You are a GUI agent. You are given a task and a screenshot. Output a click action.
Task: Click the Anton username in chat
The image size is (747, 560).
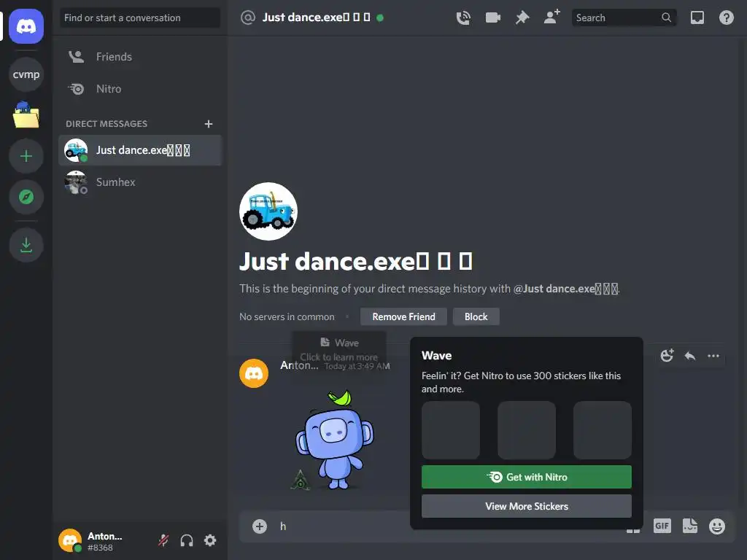click(299, 365)
